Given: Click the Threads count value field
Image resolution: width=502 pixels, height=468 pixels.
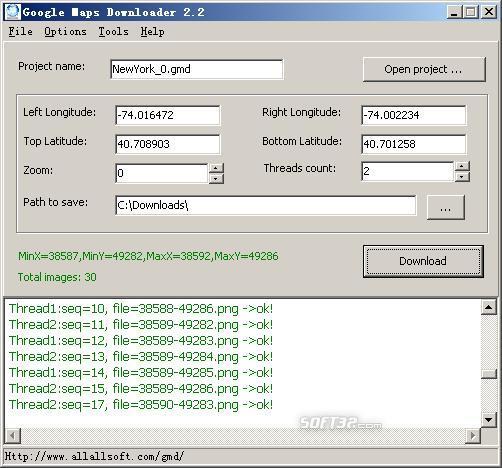Looking at the screenshot, I should pos(407,171).
